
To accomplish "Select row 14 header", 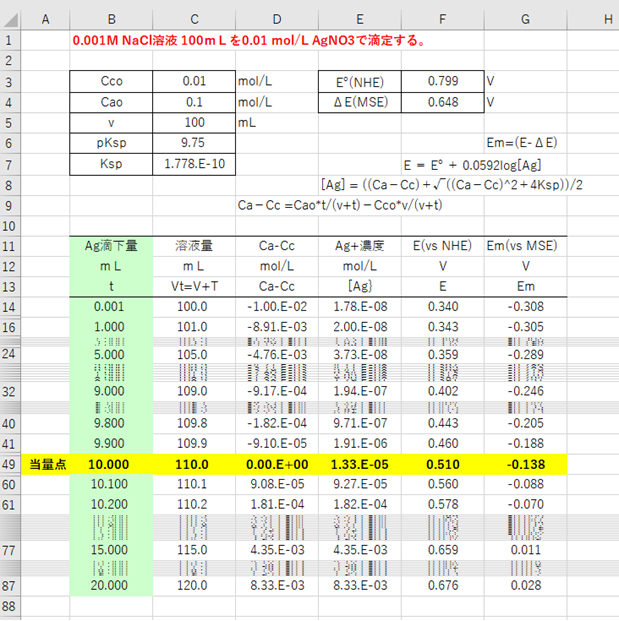I will 10,307.
